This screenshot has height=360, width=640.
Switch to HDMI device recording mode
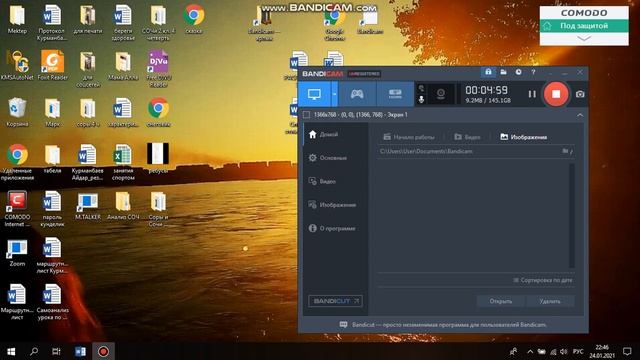coord(395,94)
